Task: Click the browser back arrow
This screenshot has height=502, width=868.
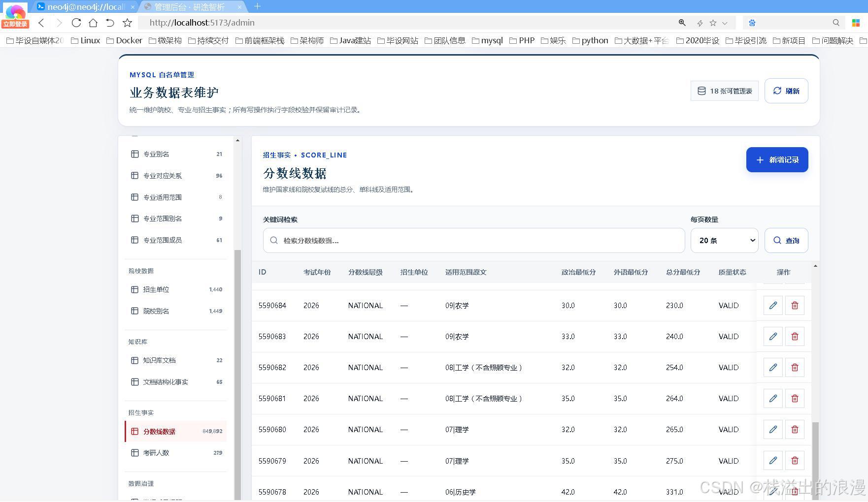Action: pos(42,23)
